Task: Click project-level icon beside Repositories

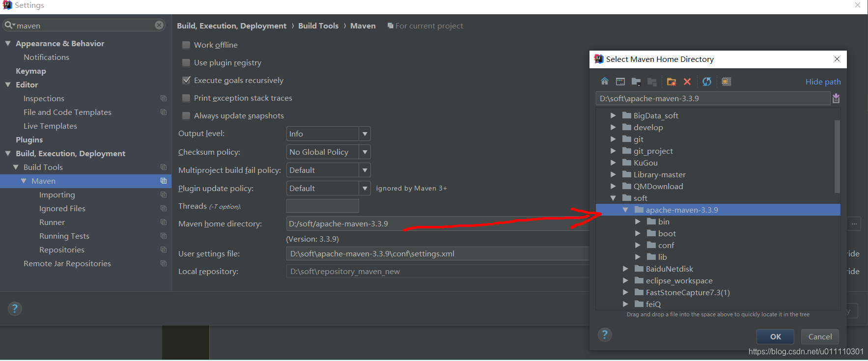Action: coord(164,250)
